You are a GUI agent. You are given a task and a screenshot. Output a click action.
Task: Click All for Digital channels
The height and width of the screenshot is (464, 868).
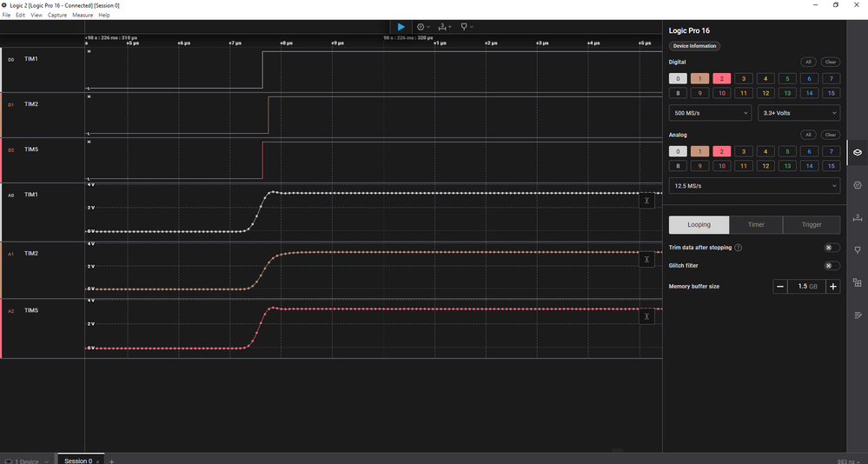[808, 62]
